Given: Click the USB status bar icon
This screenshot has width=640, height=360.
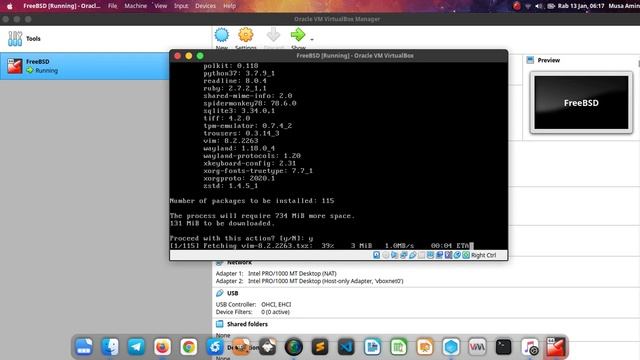Looking at the screenshot, I should pos(413,255).
